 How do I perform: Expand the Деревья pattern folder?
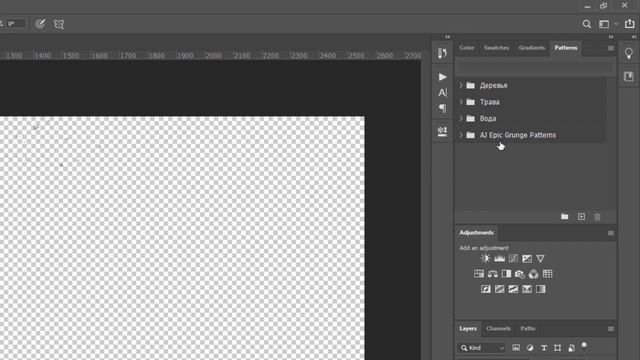click(x=461, y=85)
